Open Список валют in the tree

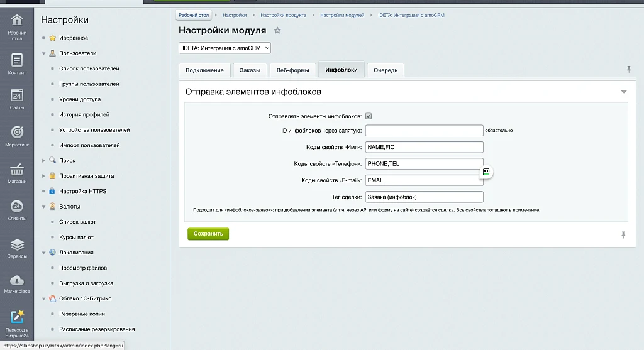[x=77, y=222]
